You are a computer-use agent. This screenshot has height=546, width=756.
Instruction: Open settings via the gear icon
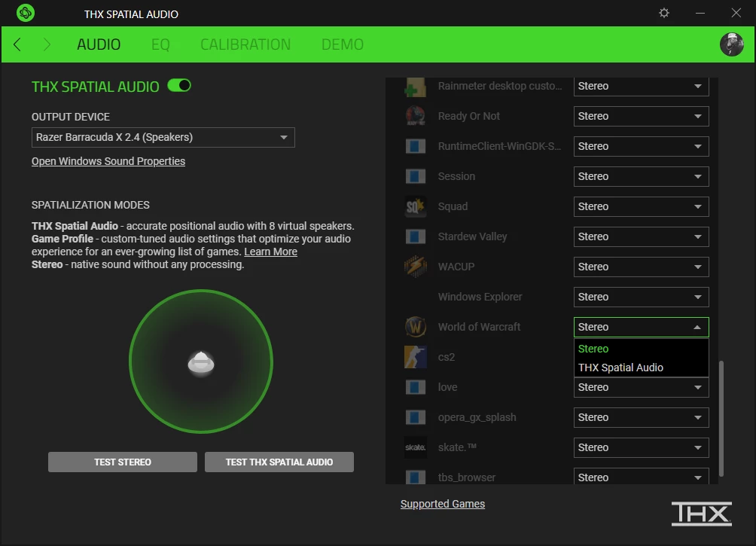tap(664, 13)
